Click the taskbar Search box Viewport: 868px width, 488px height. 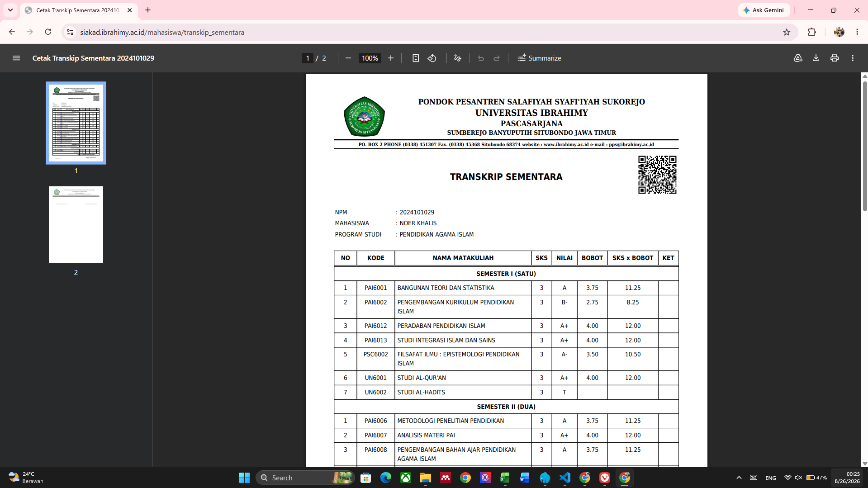305,478
